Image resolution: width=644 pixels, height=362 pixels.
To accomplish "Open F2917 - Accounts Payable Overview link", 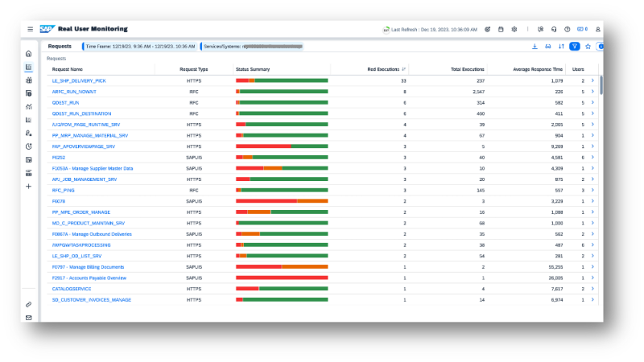I will [x=89, y=278].
